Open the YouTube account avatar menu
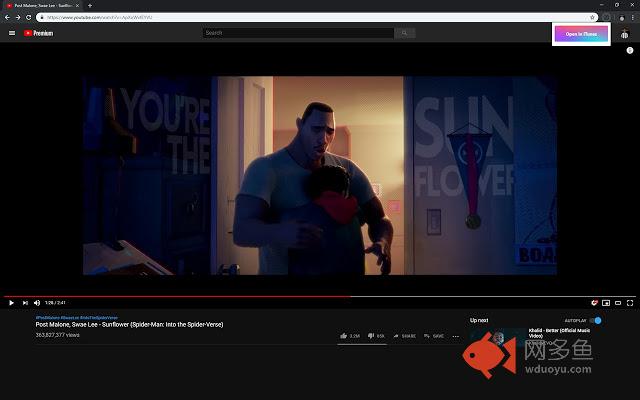 click(x=624, y=34)
